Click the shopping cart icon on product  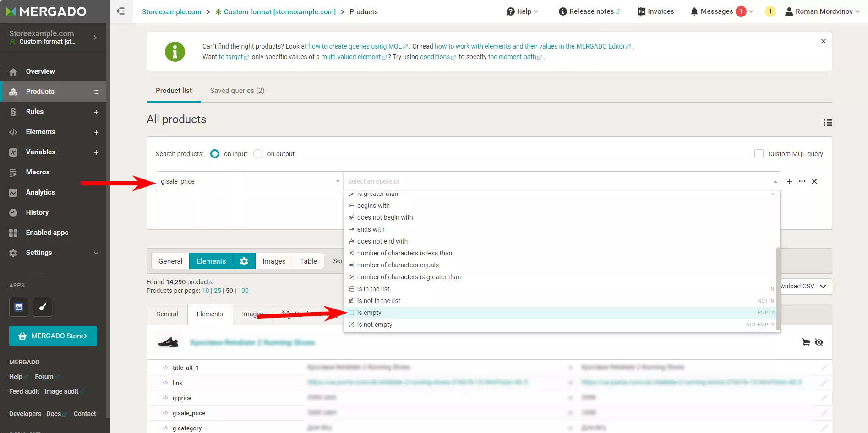806,342
